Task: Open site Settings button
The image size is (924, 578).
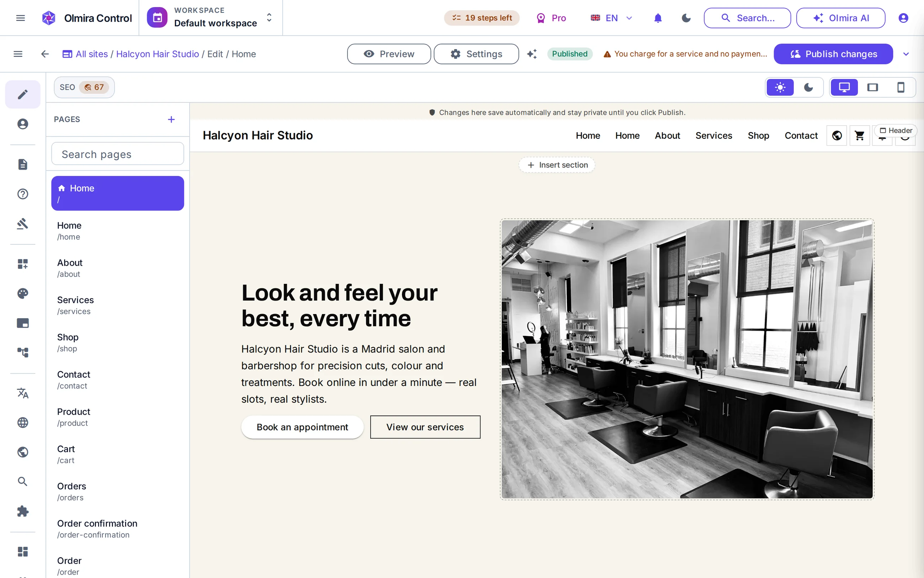Action: (x=476, y=54)
